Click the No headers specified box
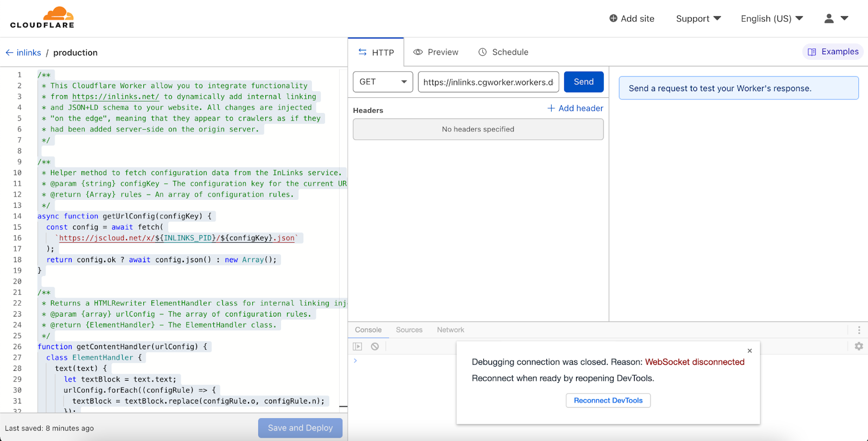Image resolution: width=868 pixels, height=441 pixels. pos(478,129)
